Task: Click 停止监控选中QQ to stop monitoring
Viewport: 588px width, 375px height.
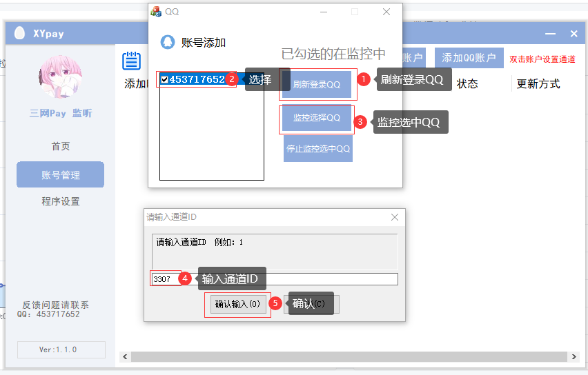Action: coord(318,148)
